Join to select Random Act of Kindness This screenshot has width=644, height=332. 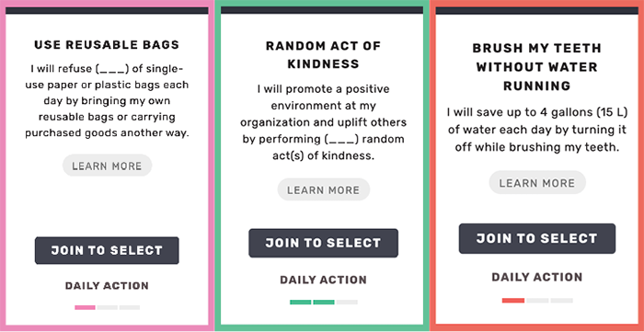tap(323, 243)
